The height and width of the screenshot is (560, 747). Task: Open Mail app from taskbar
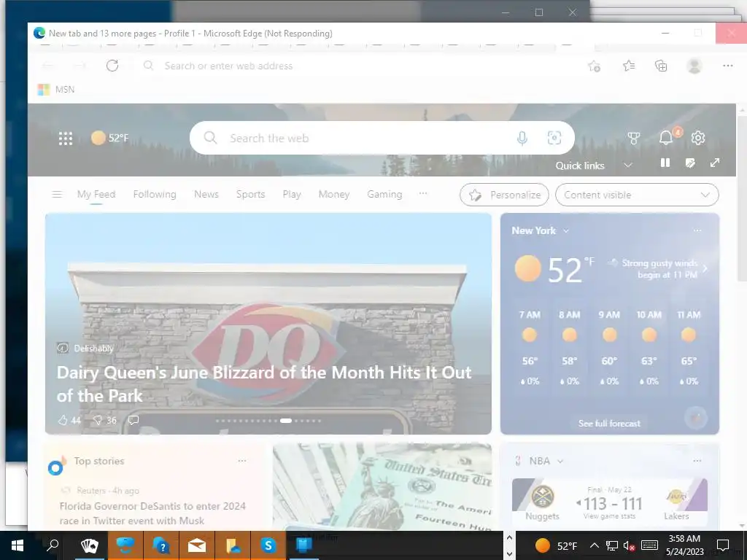(197, 545)
